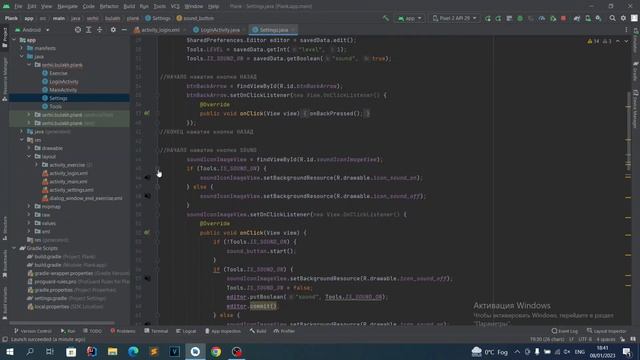The image size is (640, 360).
Task: Collapse the Gradle Scripts node
Action: click(x=14, y=248)
